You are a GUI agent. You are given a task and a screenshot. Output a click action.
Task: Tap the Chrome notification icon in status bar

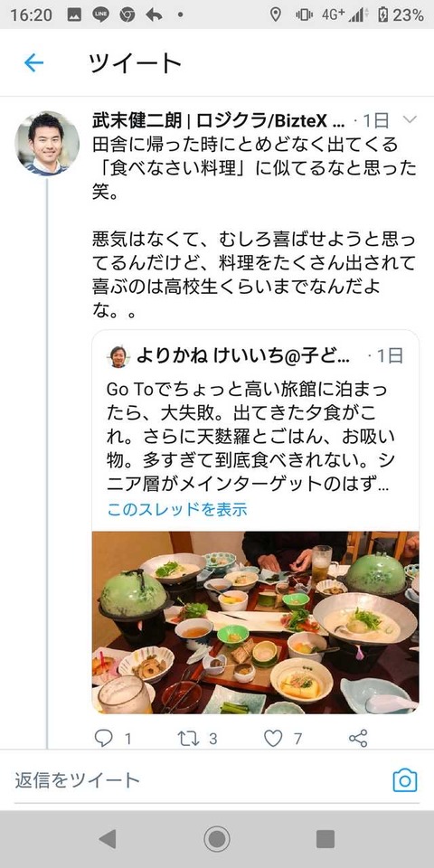(127, 15)
